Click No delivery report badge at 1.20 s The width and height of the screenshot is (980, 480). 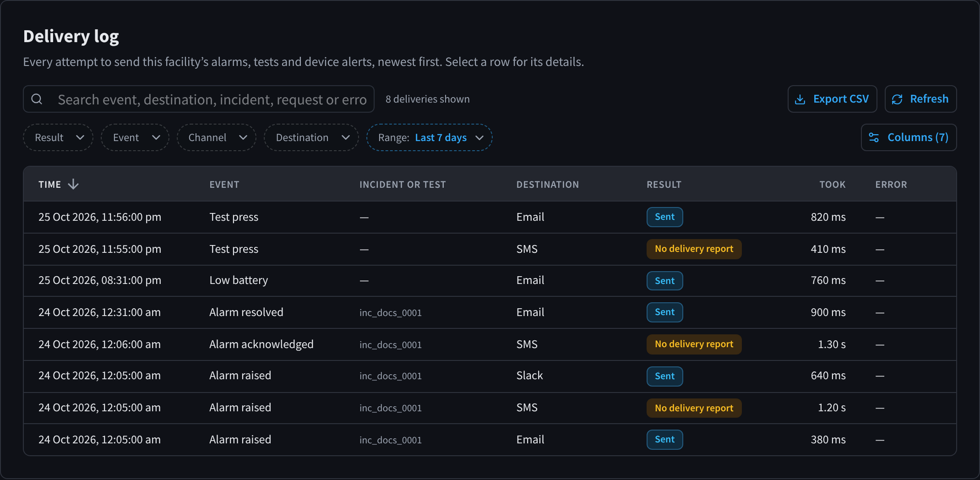(x=694, y=408)
